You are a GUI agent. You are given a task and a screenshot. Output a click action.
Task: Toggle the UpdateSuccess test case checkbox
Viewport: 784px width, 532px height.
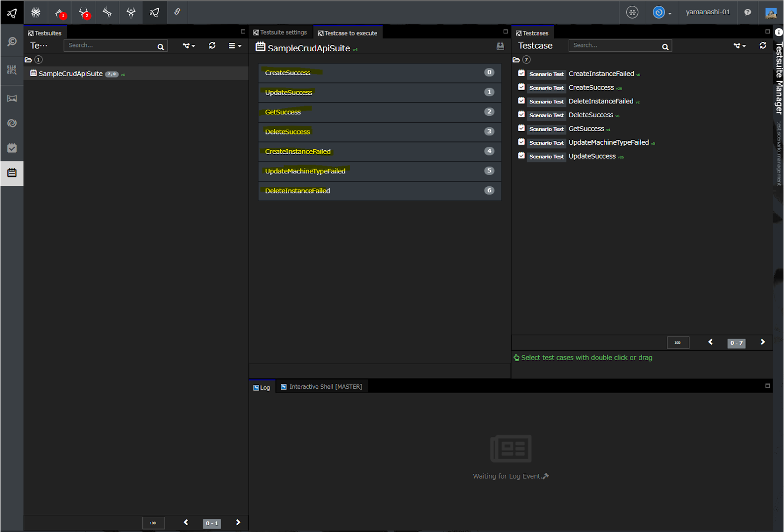tap(521, 156)
